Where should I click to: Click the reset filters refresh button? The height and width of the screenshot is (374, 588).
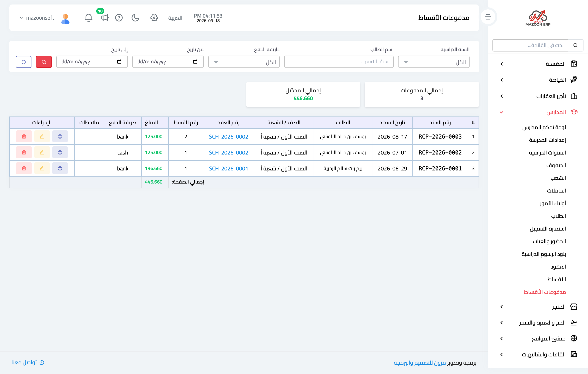pyautogui.click(x=24, y=62)
